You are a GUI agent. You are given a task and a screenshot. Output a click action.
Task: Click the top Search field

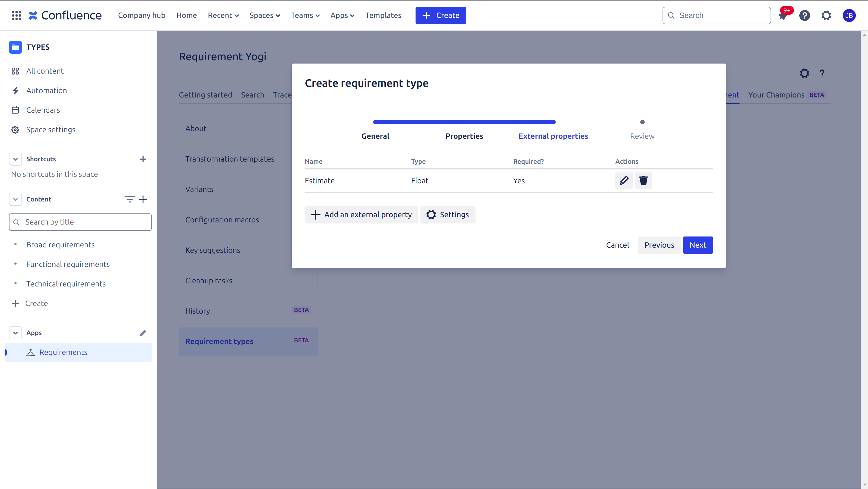716,15
